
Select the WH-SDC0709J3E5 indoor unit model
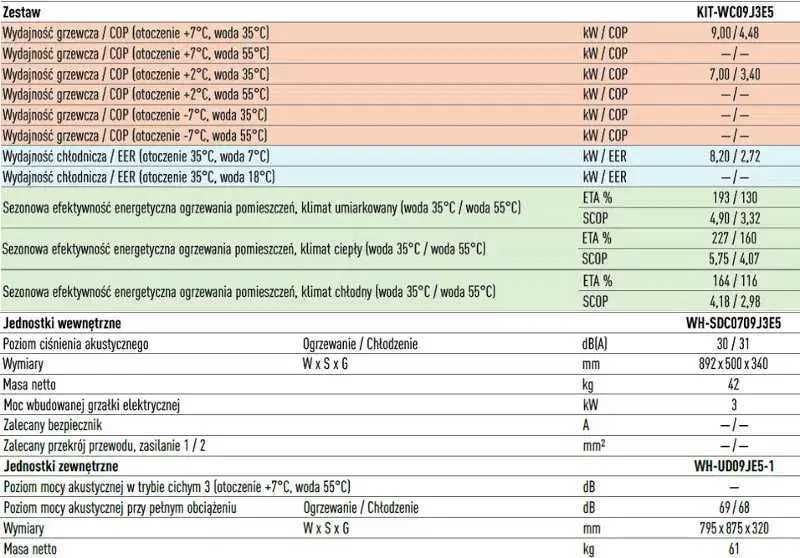(733, 322)
